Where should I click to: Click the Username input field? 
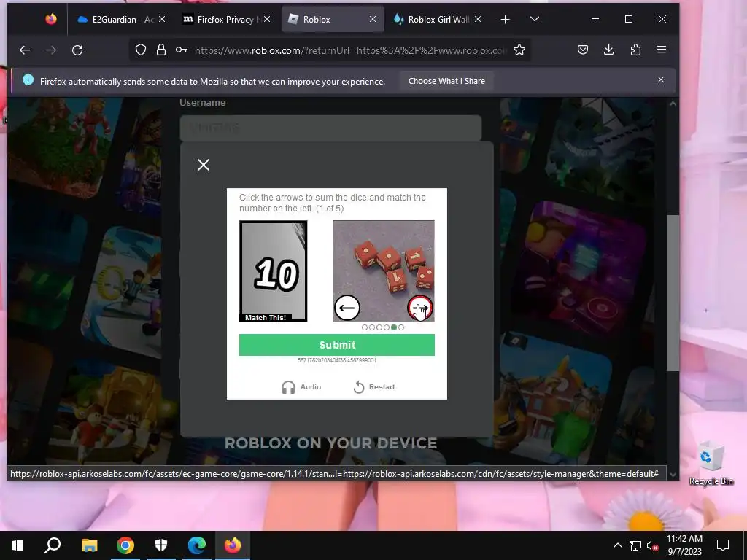point(330,128)
